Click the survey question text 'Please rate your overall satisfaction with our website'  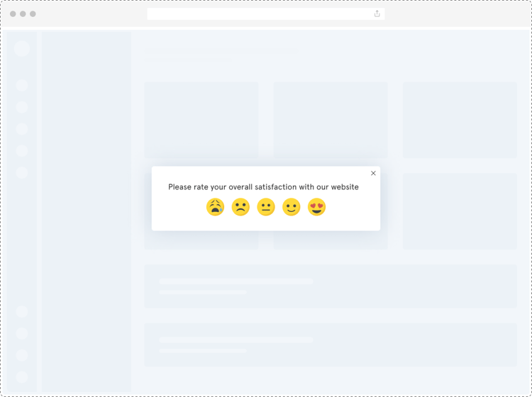pyautogui.click(x=263, y=187)
